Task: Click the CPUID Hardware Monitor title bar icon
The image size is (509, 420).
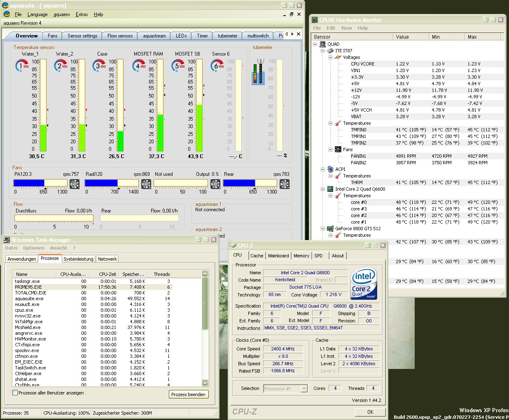Action: (315, 20)
